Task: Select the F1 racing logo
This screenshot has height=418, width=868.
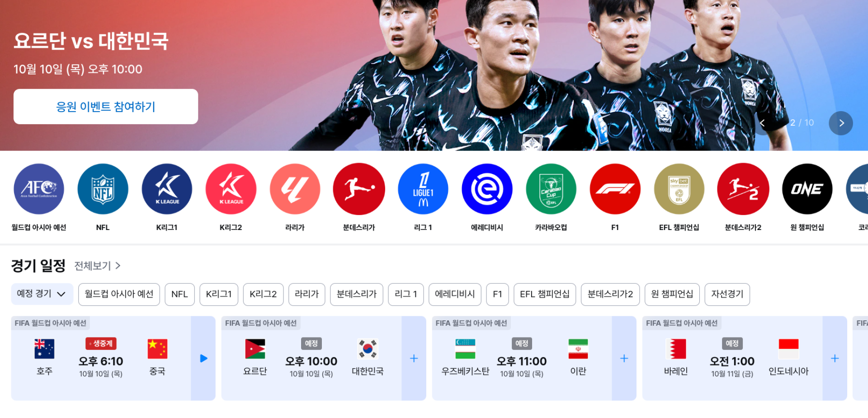Action: pyautogui.click(x=615, y=189)
